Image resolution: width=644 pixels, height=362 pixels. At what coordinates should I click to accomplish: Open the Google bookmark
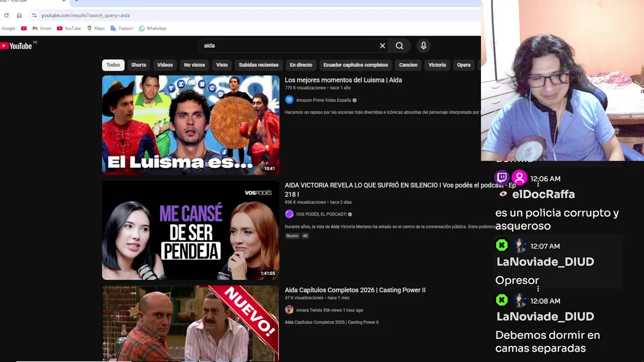pyautogui.click(x=8, y=28)
